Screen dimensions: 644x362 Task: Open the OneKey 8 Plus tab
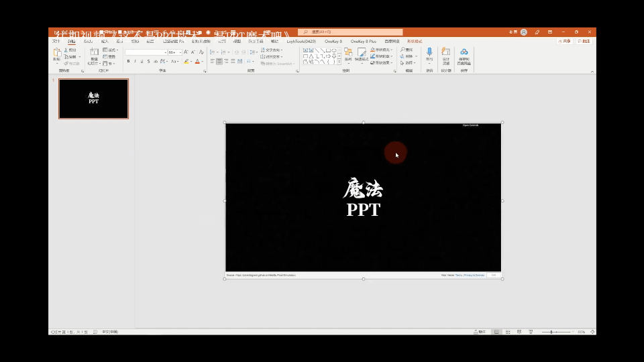tap(364, 42)
